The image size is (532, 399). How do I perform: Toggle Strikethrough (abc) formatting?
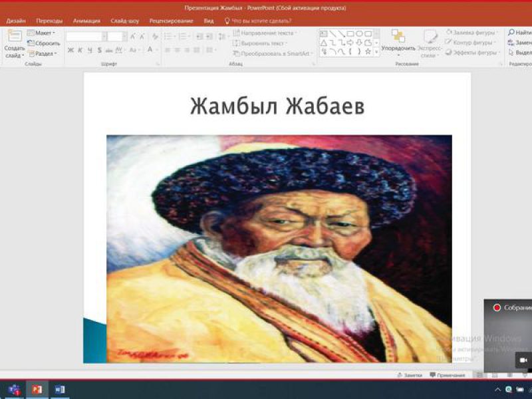pyautogui.click(x=109, y=51)
